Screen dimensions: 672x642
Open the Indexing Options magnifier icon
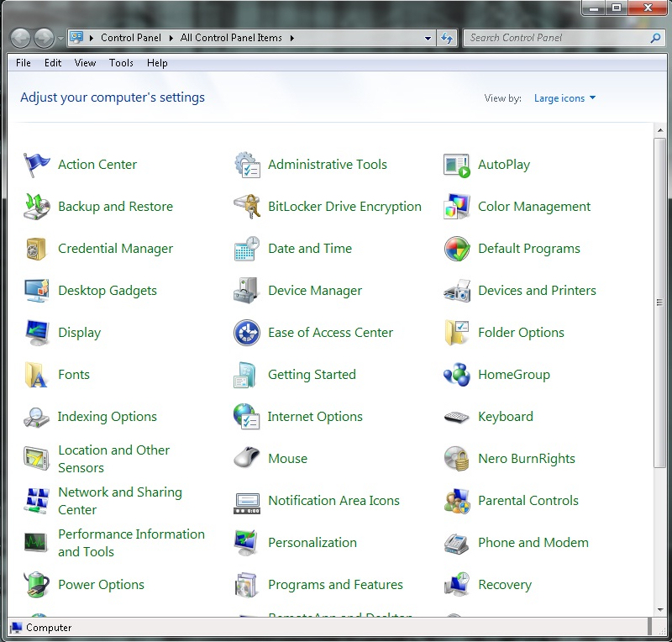36,418
